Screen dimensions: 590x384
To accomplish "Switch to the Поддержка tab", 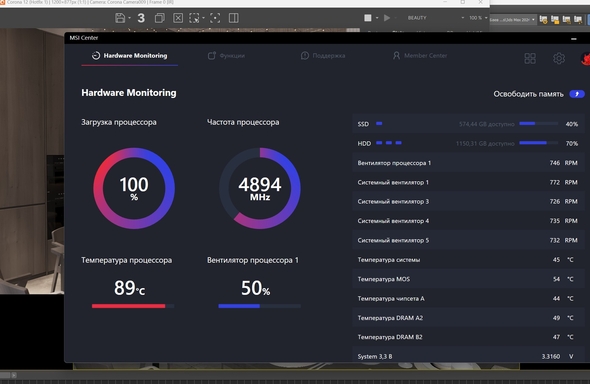I will pos(323,56).
